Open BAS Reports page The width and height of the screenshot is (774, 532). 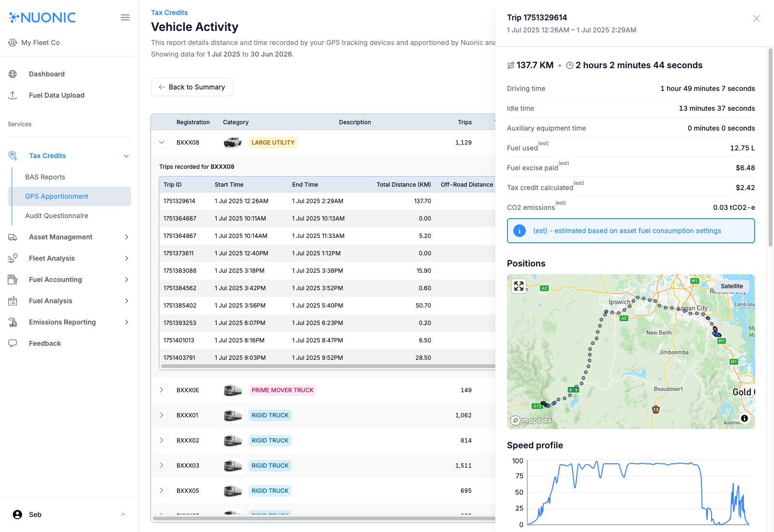45,177
